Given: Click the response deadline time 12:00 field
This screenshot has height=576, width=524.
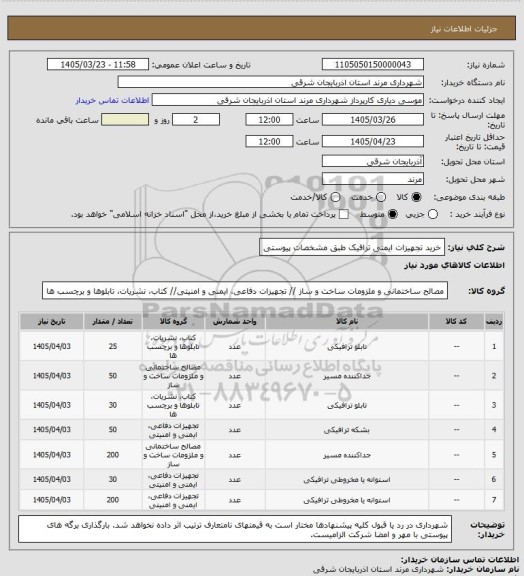Looking at the screenshot, I should [x=269, y=120].
